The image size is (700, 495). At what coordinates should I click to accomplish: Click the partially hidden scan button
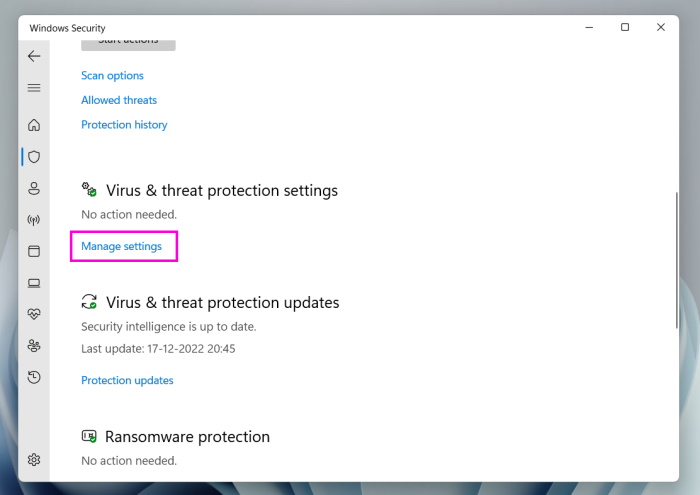(x=128, y=44)
